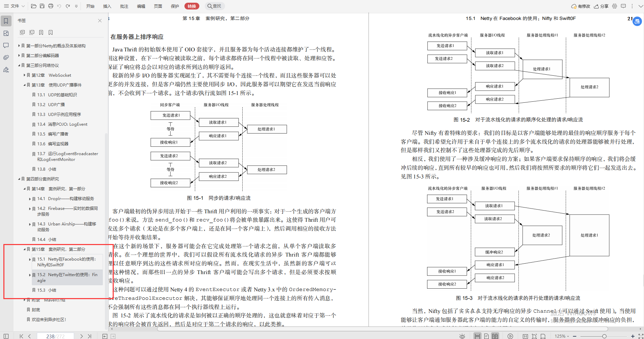Switch to the 开始 tab
This screenshot has height=339, width=644.
[x=90, y=6]
